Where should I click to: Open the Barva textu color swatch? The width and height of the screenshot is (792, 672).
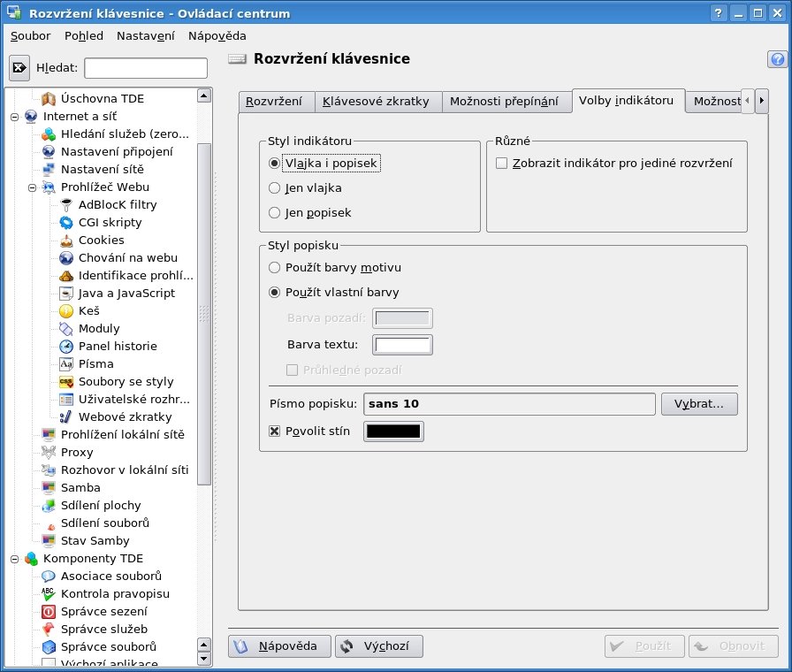click(x=402, y=345)
